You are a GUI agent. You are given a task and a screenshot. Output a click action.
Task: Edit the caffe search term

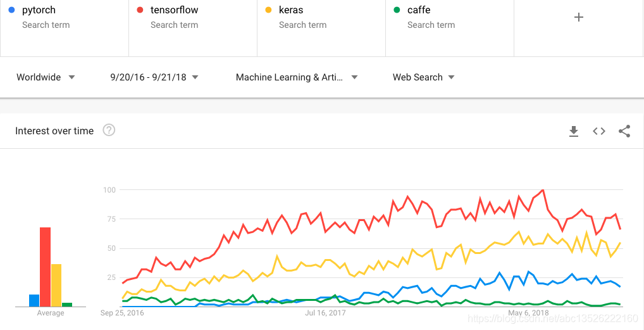[x=450, y=28]
